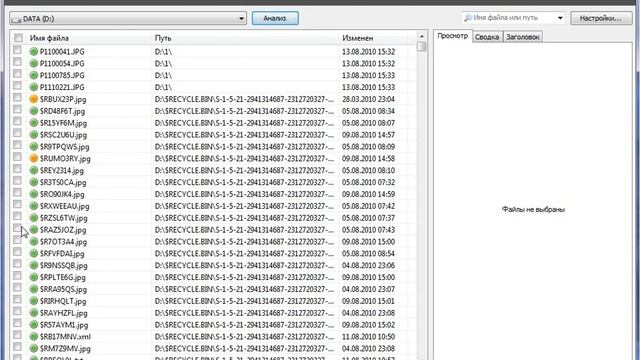Select the checkbox for $RBUX23P.jpg

[x=17, y=97]
